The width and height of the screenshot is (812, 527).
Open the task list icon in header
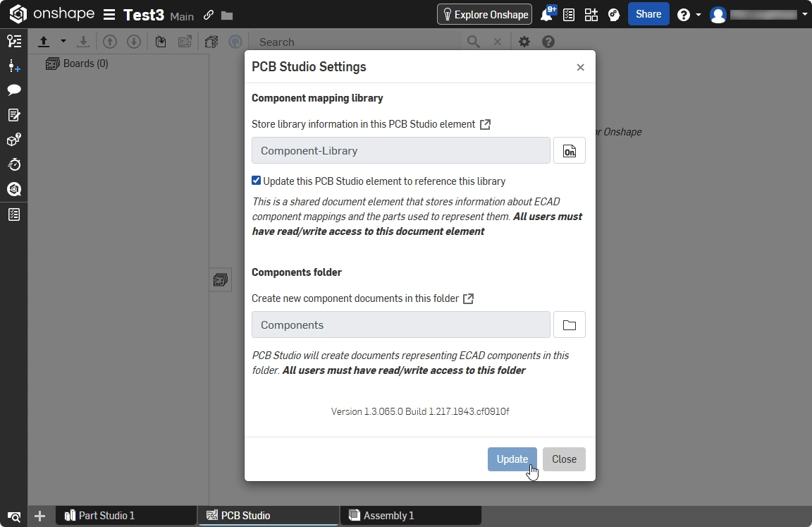[569, 15]
